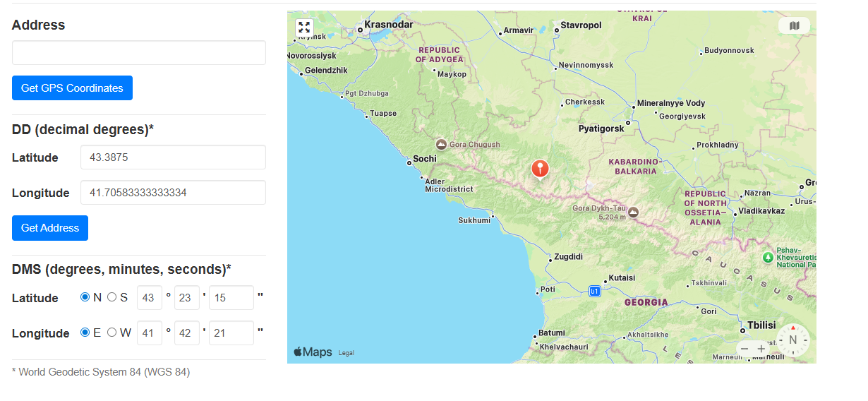Viewport: 868px width, 401px height.
Task: Click latitude minutes field 23
Action: point(187,297)
